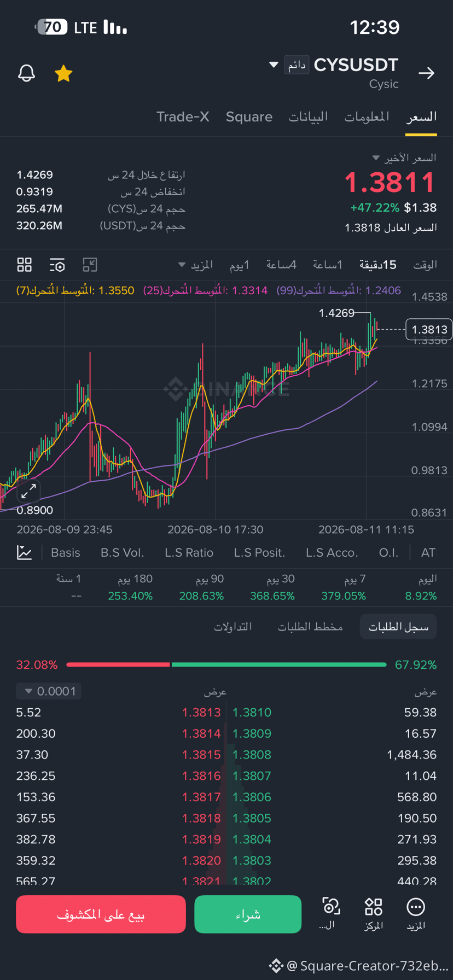The height and width of the screenshot is (980, 453).
Task: Select the L.S Ratio indicator
Action: point(189,553)
